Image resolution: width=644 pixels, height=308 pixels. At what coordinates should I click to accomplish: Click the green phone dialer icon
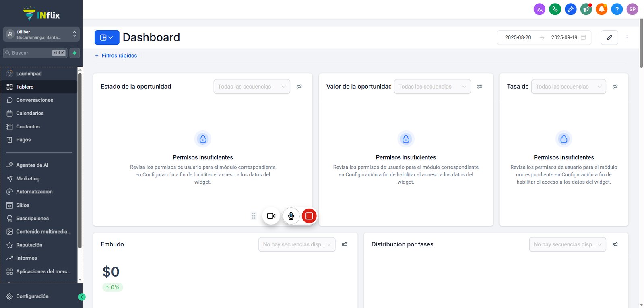pos(555,9)
